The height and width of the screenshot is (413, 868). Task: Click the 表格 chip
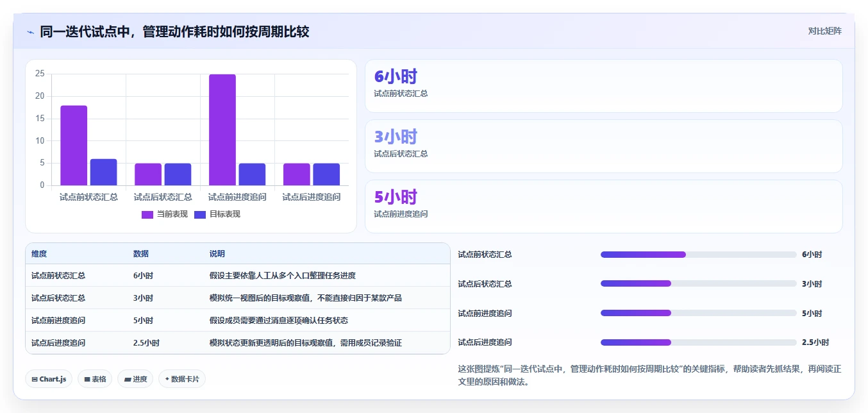95,379
